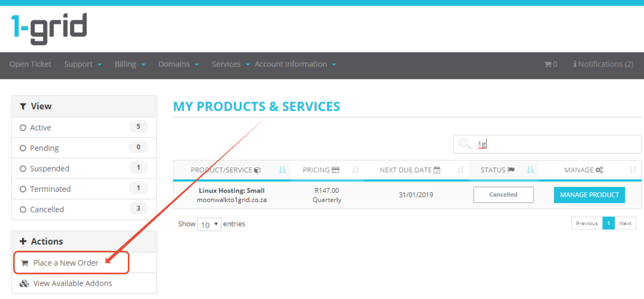
Task: Click the Pricing credit card icon
Action: coord(335,170)
